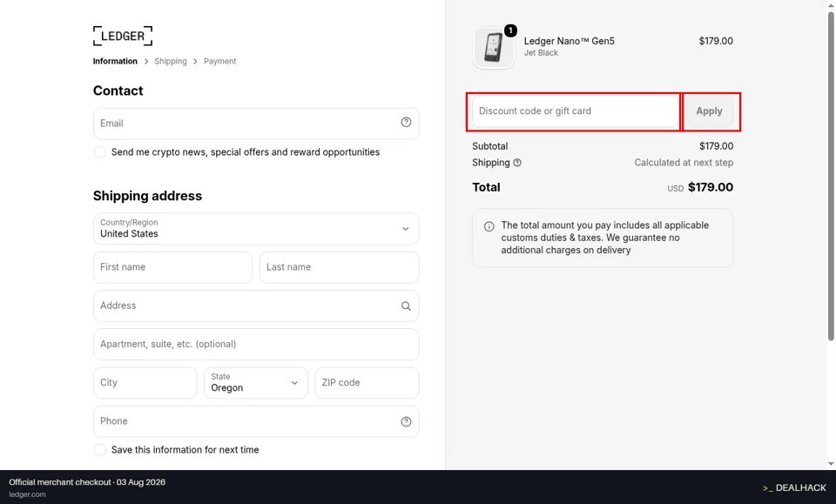
Task: Focus the ZIP code field
Action: point(367,382)
